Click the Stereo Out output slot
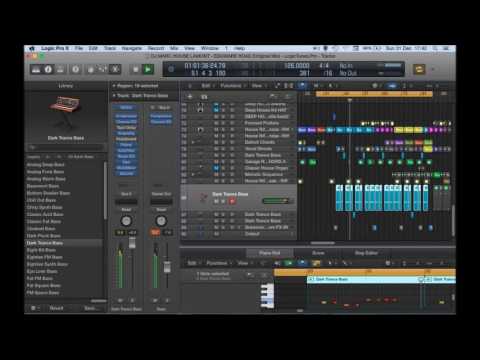 [x=161, y=194]
